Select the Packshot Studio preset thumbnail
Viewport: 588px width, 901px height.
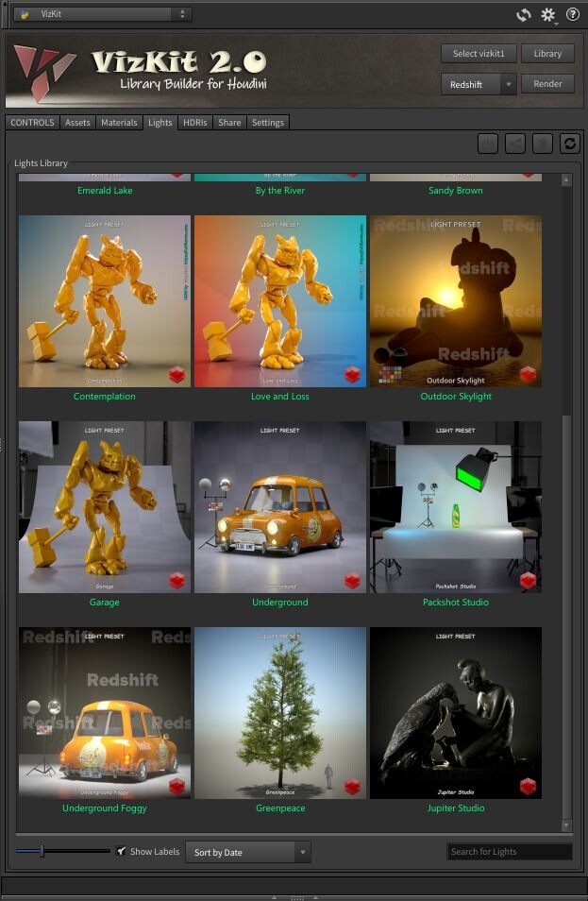coord(456,507)
